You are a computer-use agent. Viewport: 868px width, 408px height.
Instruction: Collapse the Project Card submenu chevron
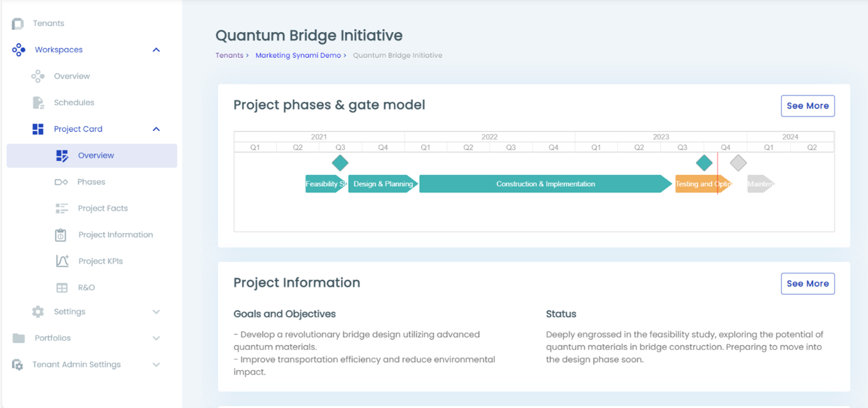(x=156, y=129)
